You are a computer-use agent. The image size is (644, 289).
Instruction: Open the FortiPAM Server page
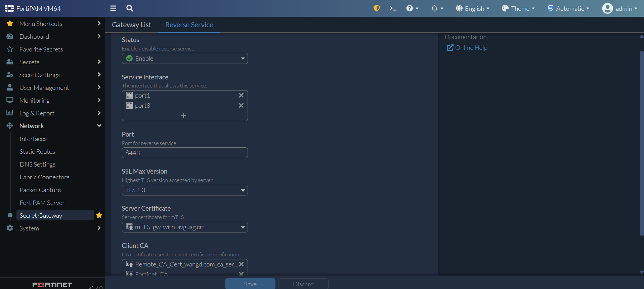(x=42, y=203)
